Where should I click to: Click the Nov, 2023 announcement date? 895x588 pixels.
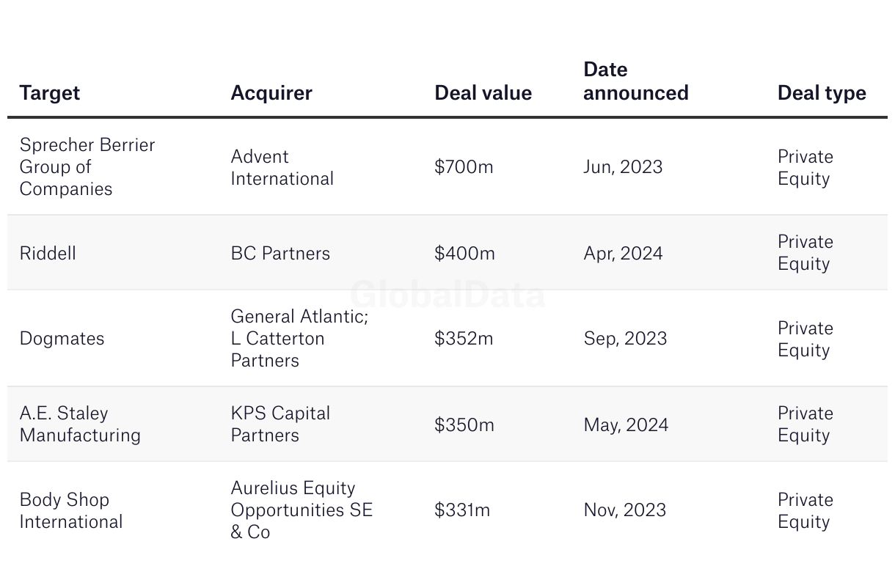click(x=624, y=510)
